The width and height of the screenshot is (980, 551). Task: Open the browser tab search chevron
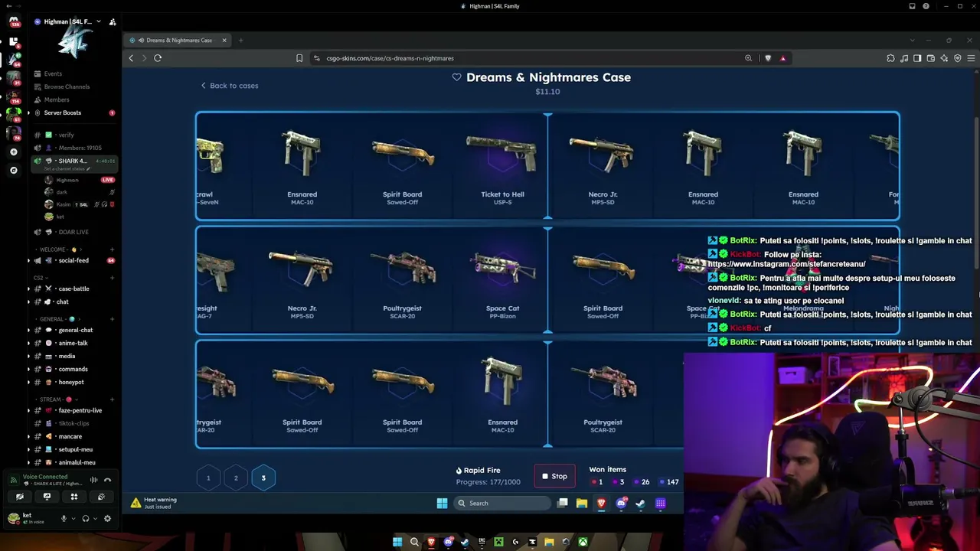click(x=912, y=40)
